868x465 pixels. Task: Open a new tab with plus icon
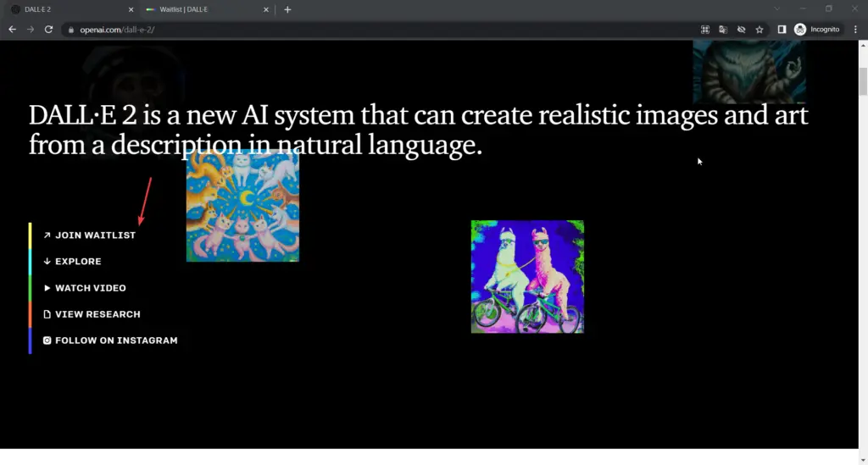pos(287,9)
